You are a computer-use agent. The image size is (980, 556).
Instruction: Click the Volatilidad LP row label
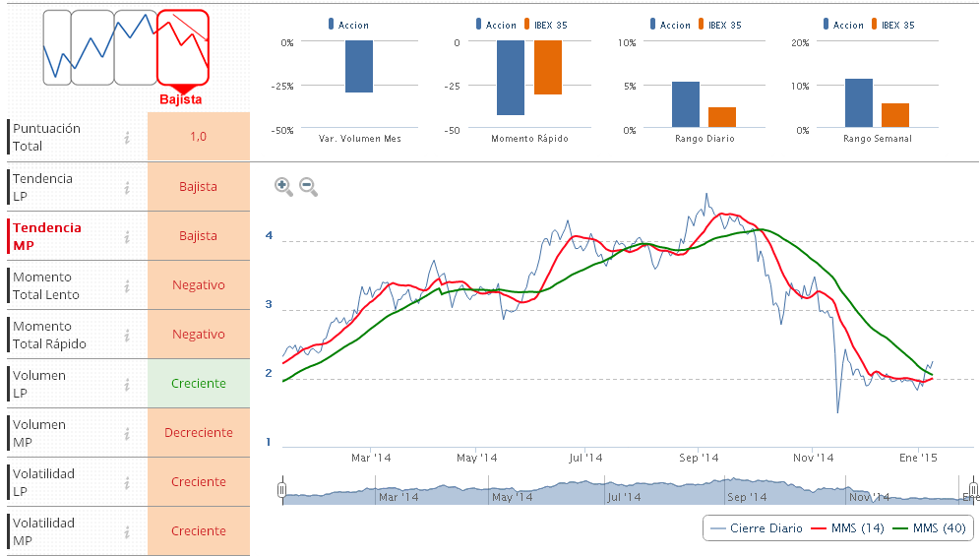[43, 482]
